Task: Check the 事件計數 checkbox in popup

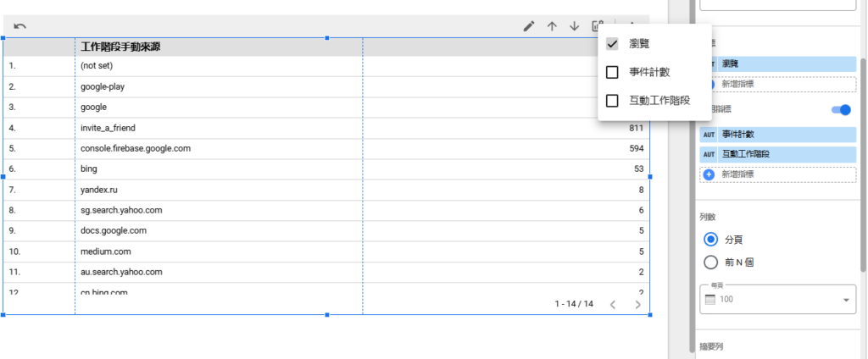Action: [x=612, y=73]
